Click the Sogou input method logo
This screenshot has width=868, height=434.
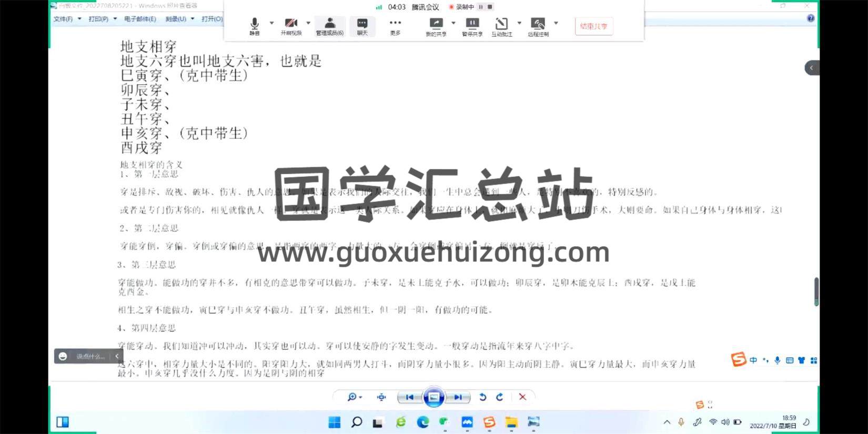coord(739,359)
